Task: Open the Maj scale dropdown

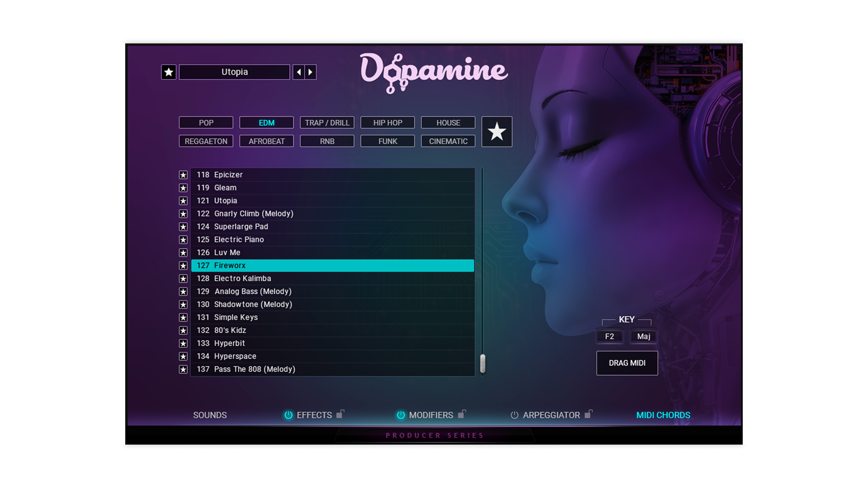Action: (644, 336)
